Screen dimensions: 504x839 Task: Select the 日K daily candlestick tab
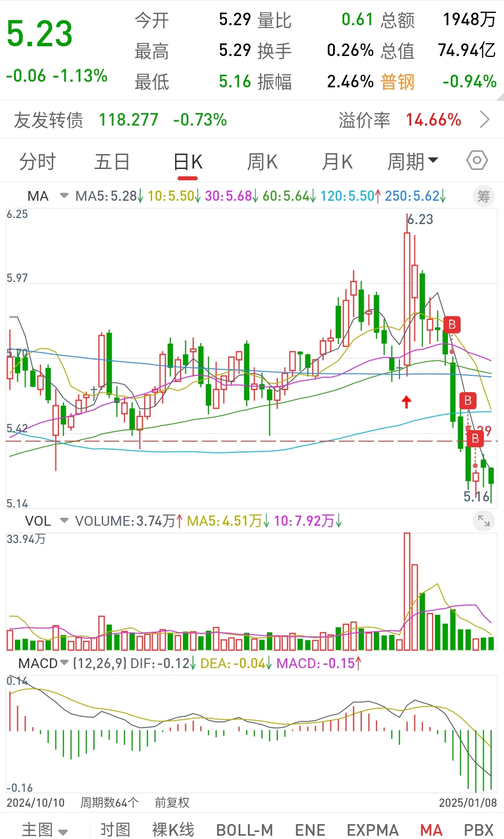188,162
